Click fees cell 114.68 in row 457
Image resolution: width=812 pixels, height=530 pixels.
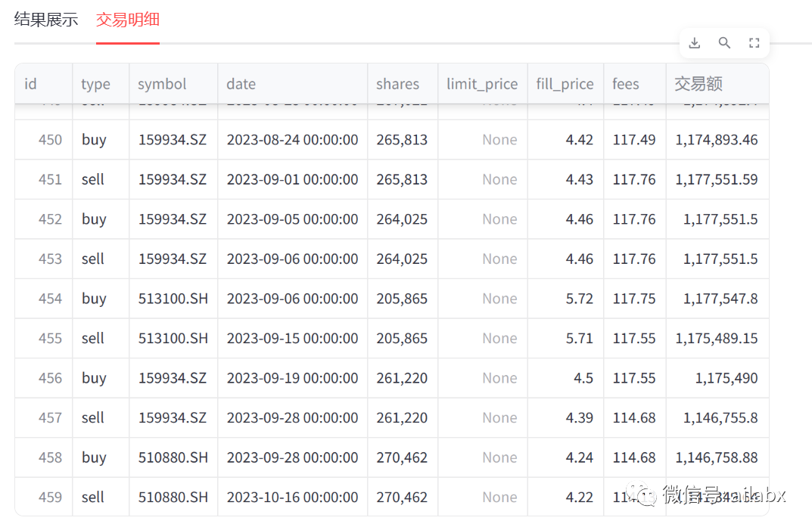coord(635,417)
